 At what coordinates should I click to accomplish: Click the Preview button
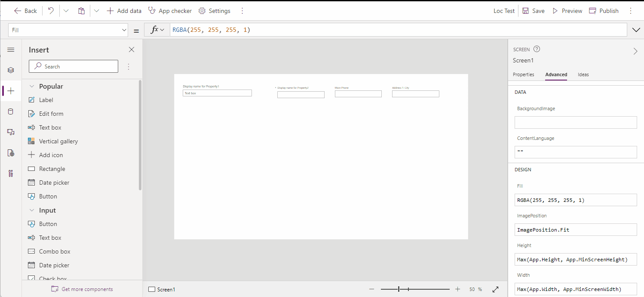coord(567,10)
